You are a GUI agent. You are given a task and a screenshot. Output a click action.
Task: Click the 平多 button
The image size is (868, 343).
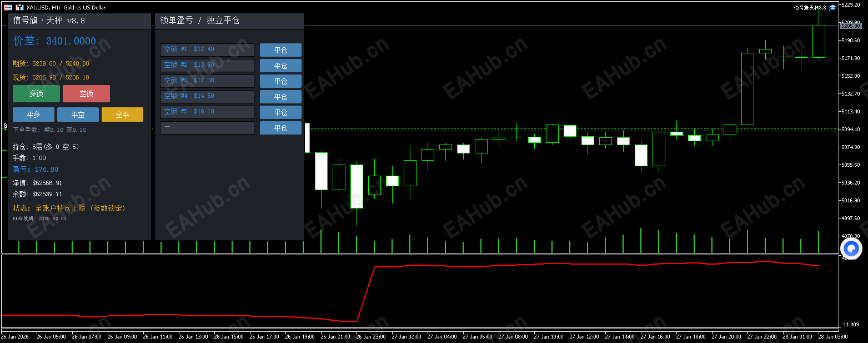coord(33,115)
